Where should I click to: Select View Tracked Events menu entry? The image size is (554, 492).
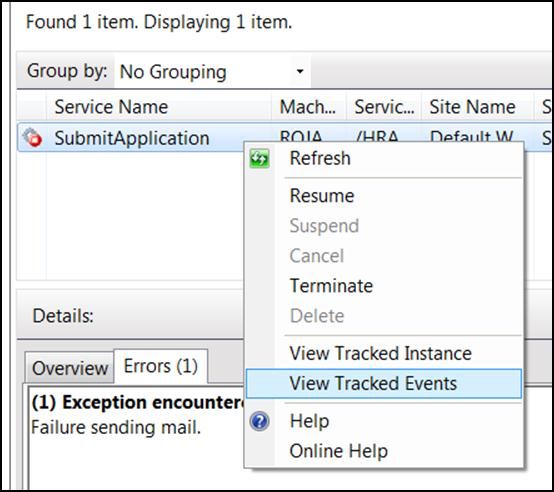coord(384,384)
